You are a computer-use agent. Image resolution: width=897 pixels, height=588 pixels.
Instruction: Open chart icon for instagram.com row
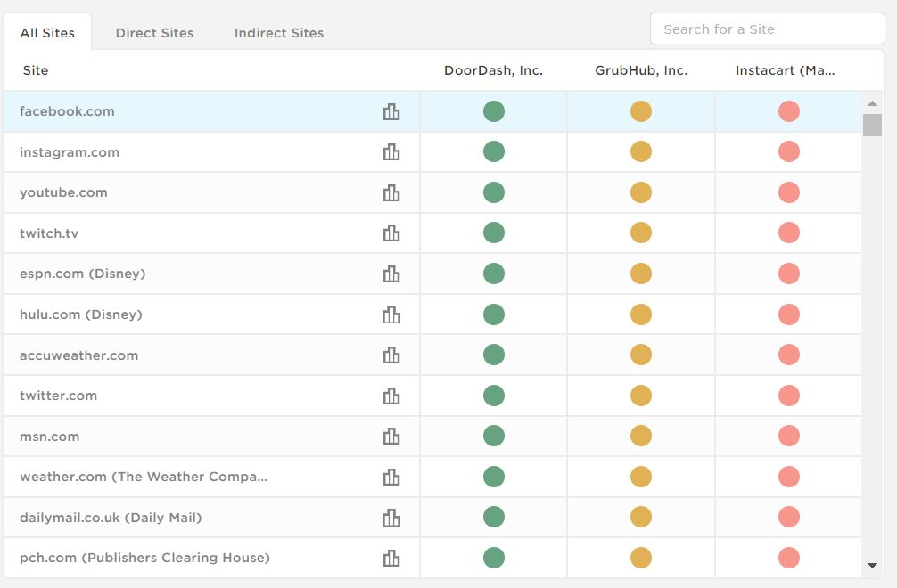[391, 152]
